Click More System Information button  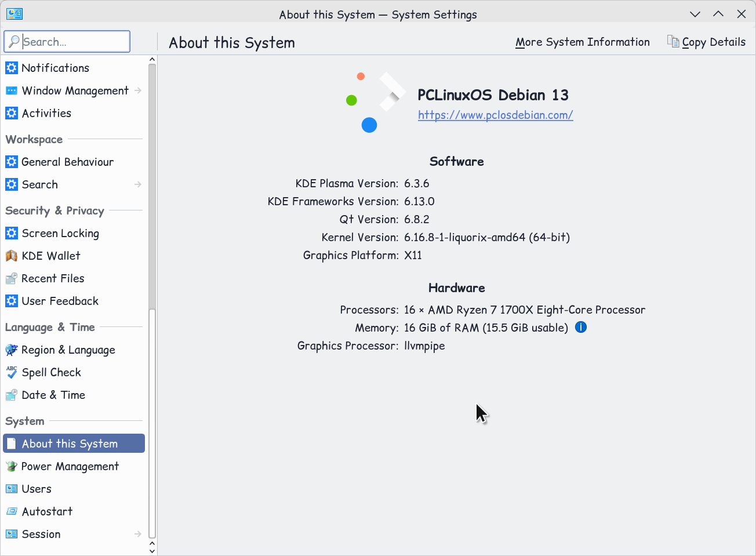point(582,42)
